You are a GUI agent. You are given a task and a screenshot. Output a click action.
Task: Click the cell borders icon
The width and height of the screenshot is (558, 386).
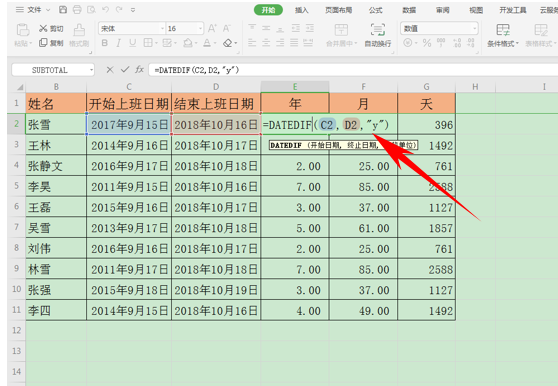(148, 43)
